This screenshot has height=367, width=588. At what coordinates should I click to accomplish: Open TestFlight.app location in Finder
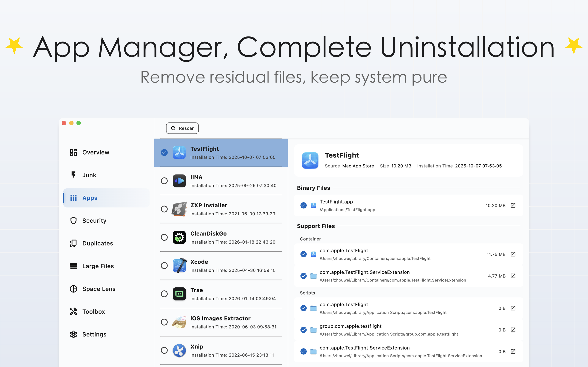(x=513, y=205)
